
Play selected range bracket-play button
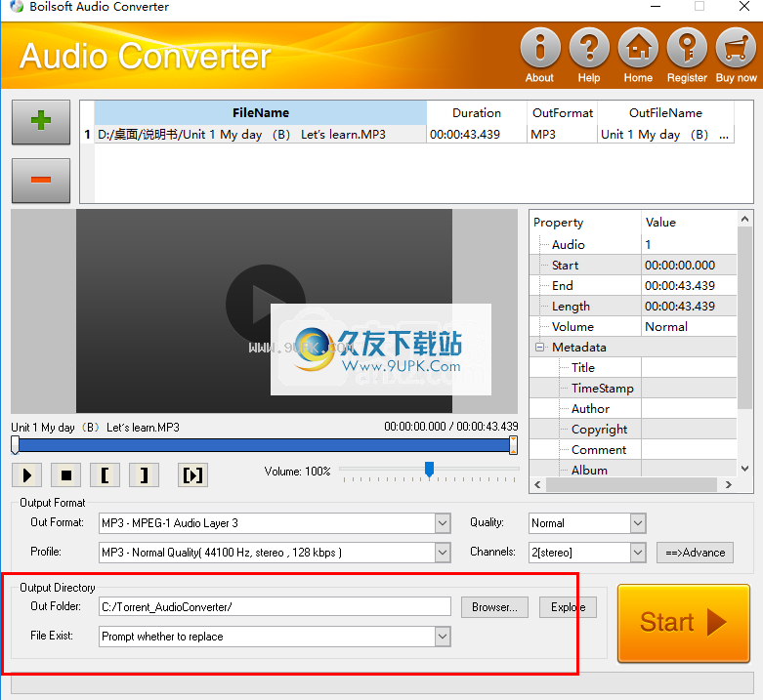(x=192, y=474)
